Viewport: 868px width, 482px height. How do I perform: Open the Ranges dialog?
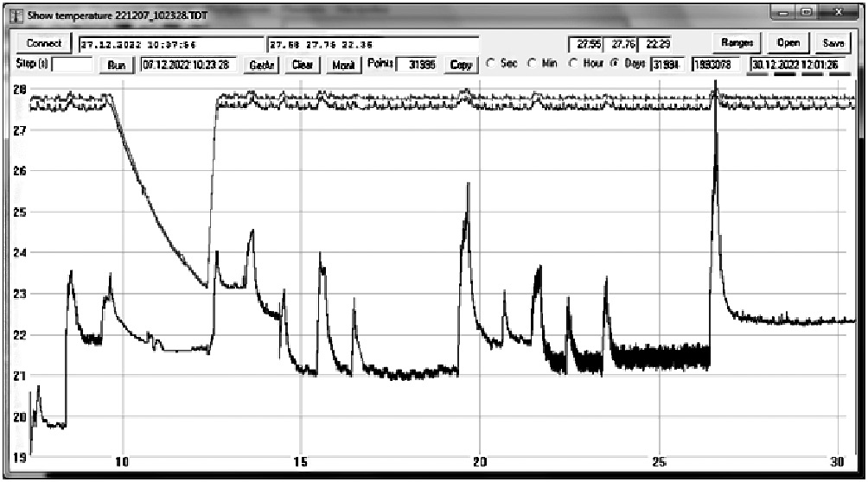(x=737, y=44)
